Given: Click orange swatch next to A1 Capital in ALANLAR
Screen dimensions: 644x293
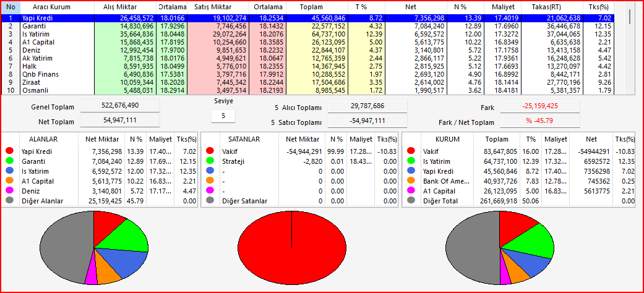Looking at the screenshot, I should click(10, 181).
